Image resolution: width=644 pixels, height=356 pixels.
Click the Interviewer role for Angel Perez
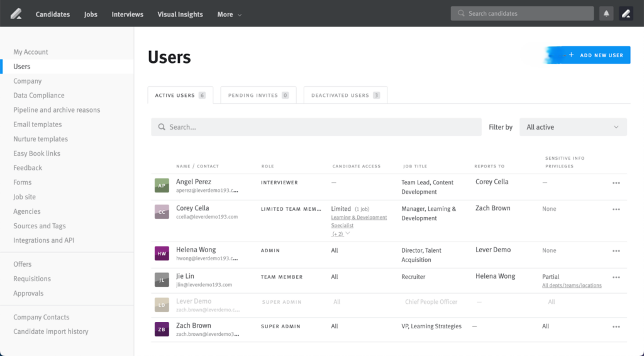(279, 183)
